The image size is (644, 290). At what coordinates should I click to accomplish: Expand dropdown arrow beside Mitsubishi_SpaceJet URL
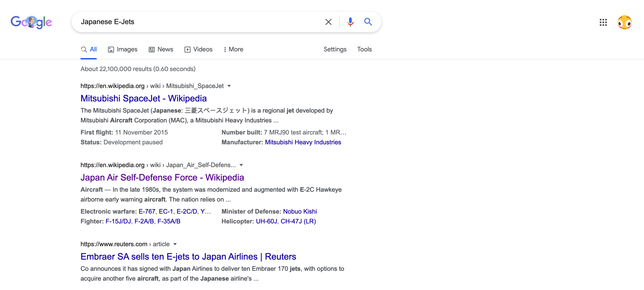tap(229, 86)
